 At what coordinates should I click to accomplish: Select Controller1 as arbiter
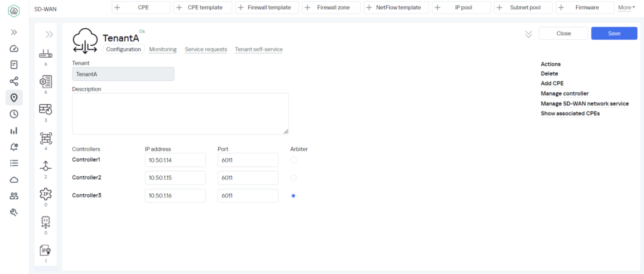tap(293, 160)
